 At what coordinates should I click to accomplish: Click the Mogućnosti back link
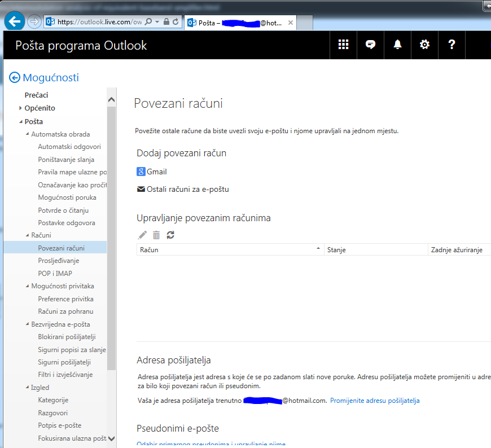pos(51,77)
